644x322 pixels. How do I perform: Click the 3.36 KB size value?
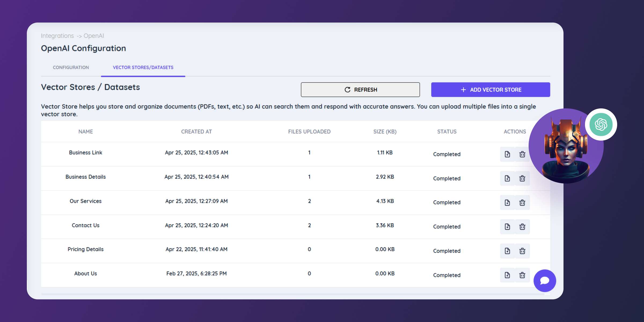385,225
